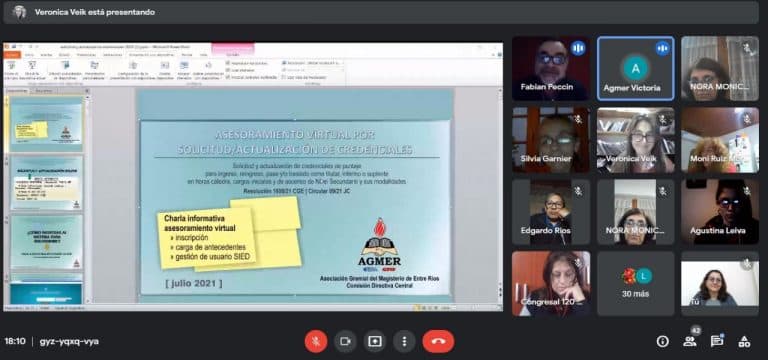Open the three-dot more options menu

click(404, 341)
